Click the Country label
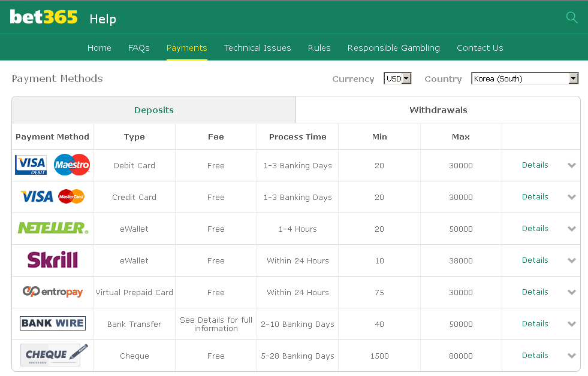The width and height of the screenshot is (588, 376). (444, 79)
